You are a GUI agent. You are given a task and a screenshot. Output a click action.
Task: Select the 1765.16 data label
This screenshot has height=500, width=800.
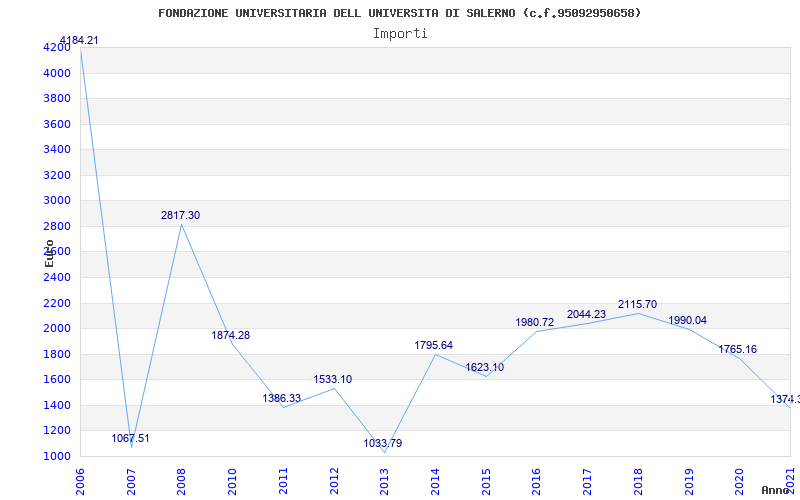click(738, 349)
